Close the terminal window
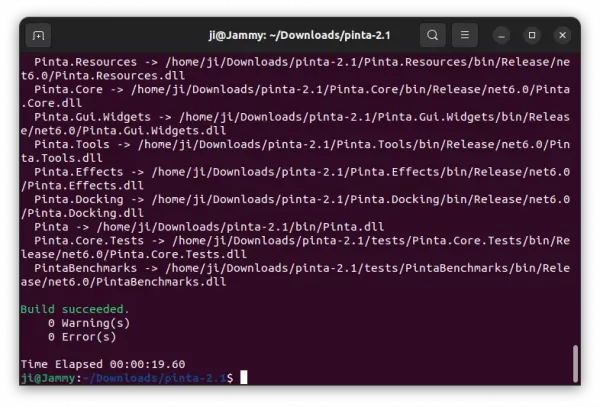The image size is (600, 407). pos(562,36)
